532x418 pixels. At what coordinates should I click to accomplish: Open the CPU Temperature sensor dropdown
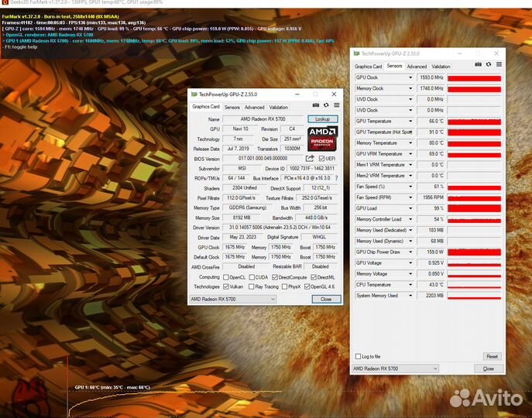[x=410, y=285]
